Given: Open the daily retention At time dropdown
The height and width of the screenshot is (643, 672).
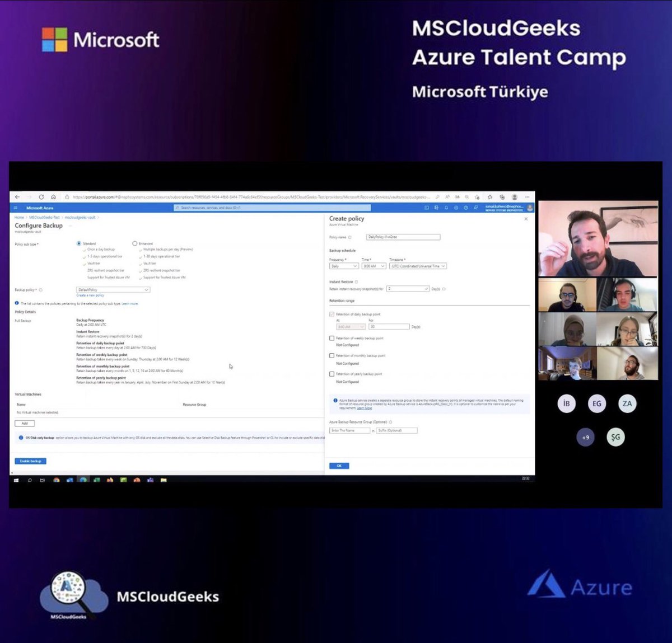Looking at the screenshot, I should (351, 327).
